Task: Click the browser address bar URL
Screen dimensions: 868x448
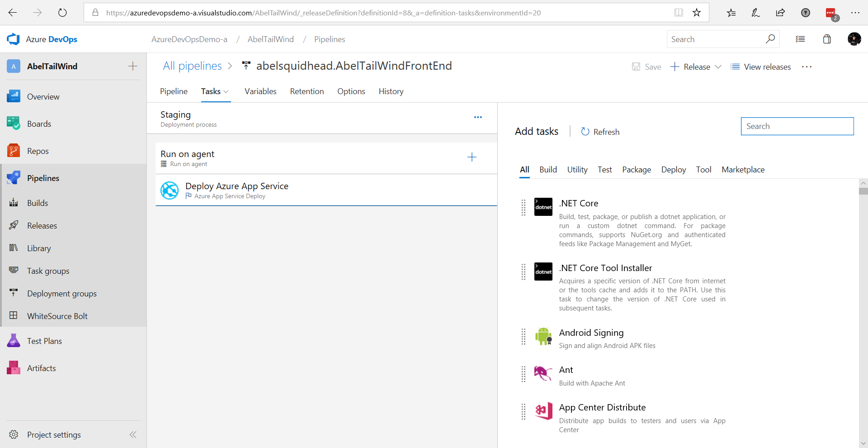Action: [323, 13]
